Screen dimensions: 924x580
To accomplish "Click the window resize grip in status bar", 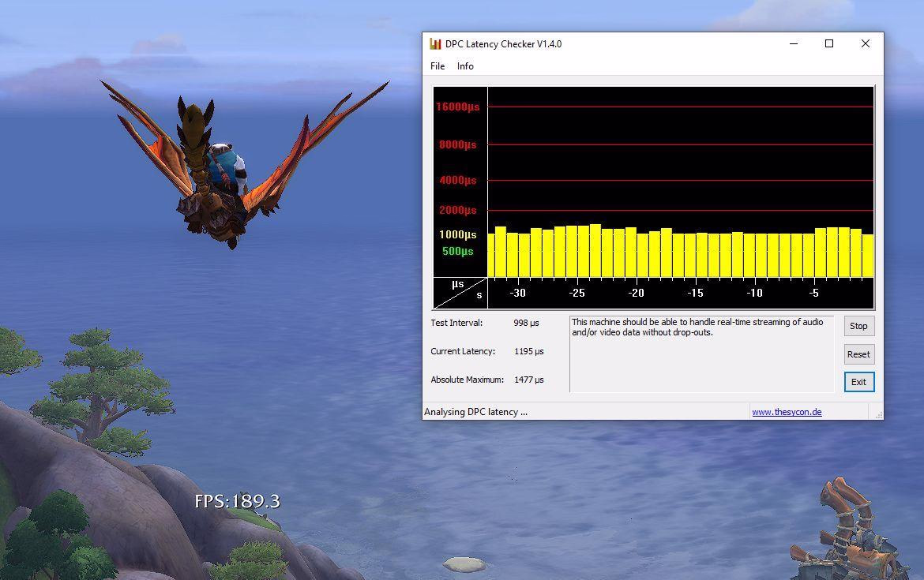I will coord(878,414).
